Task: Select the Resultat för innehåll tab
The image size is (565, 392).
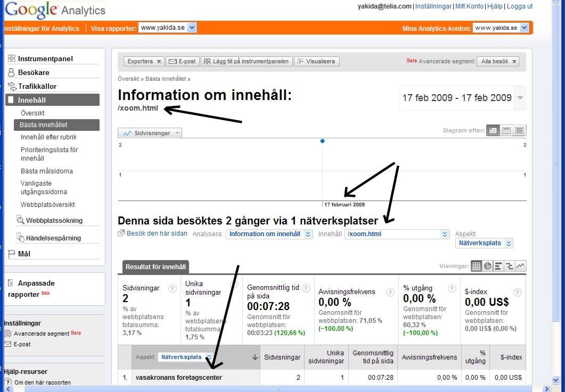Action: (155, 266)
